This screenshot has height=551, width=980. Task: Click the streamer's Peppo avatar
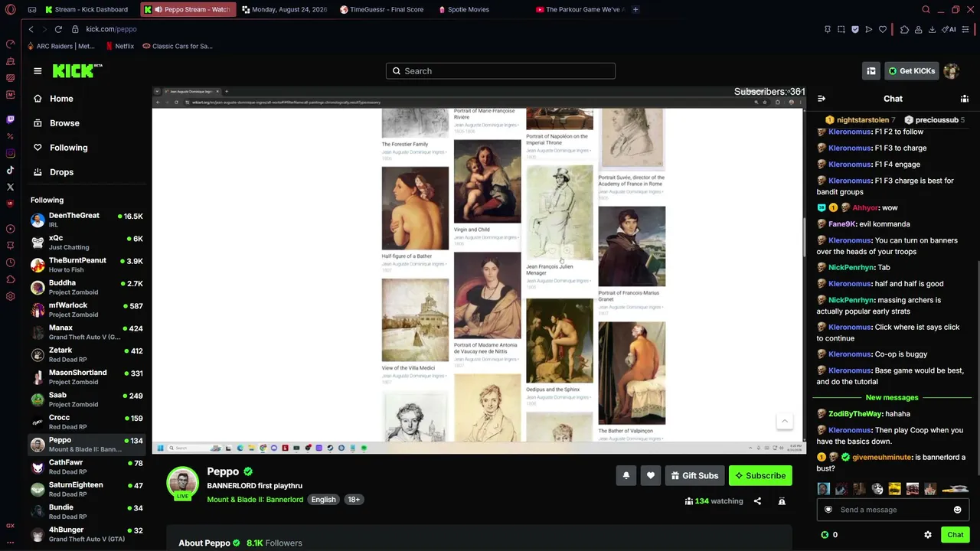click(x=182, y=484)
